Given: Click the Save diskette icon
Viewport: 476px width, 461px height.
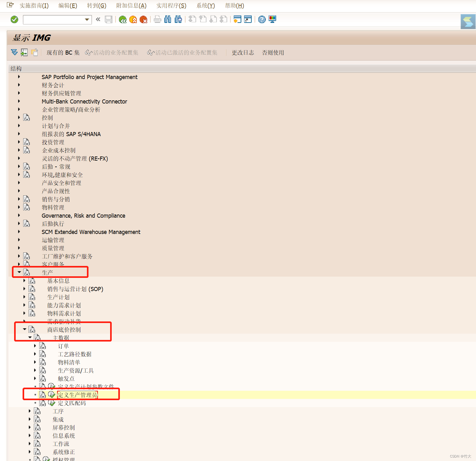Looking at the screenshot, I should pos(109,19).
